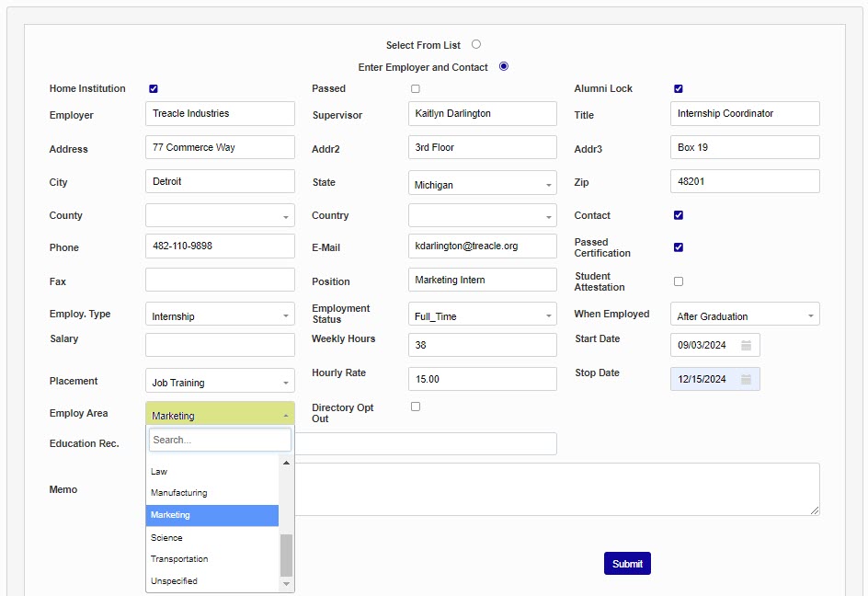Select the 'Select From List' radio button
Viewport: 868px width, 596px height.
[x=476, y=44]
